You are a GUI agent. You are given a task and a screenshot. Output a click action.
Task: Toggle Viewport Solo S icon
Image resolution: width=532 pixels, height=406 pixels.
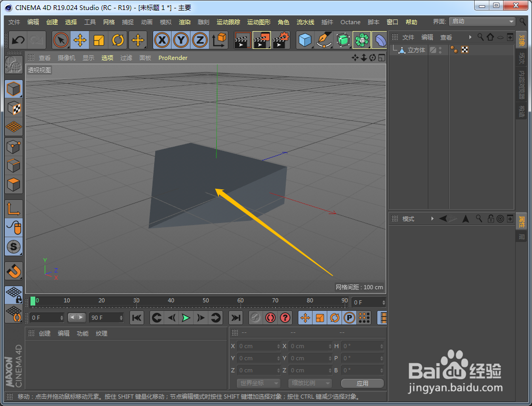[14, 247]
